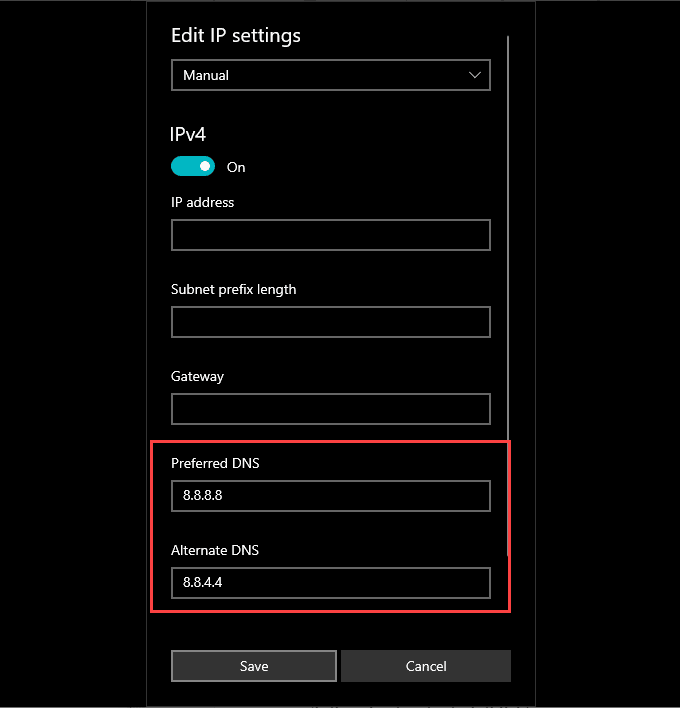This screenshot has width=680, height=708.
Task: Click the On label beside IPv4 switch
Action: [x=236, y=167]
